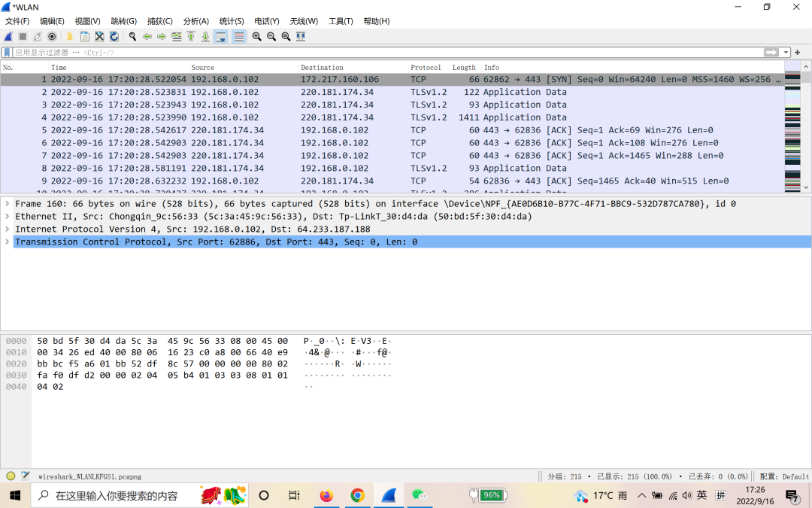
Task: Click the add filter button plus sign
Action: pos(798,53)
